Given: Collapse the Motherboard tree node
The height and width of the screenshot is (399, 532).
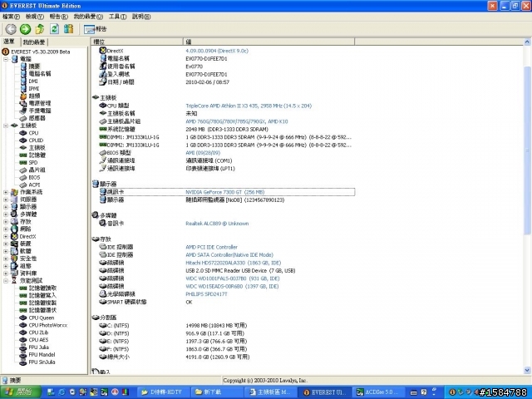Looking at the screenshot, I should (x=6, y=126).
